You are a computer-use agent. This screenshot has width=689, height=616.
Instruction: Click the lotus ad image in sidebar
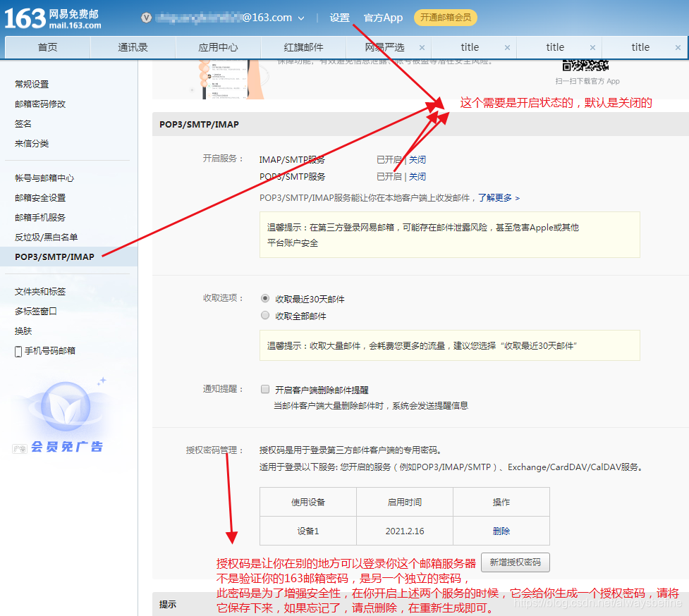(x=66, y=406)
